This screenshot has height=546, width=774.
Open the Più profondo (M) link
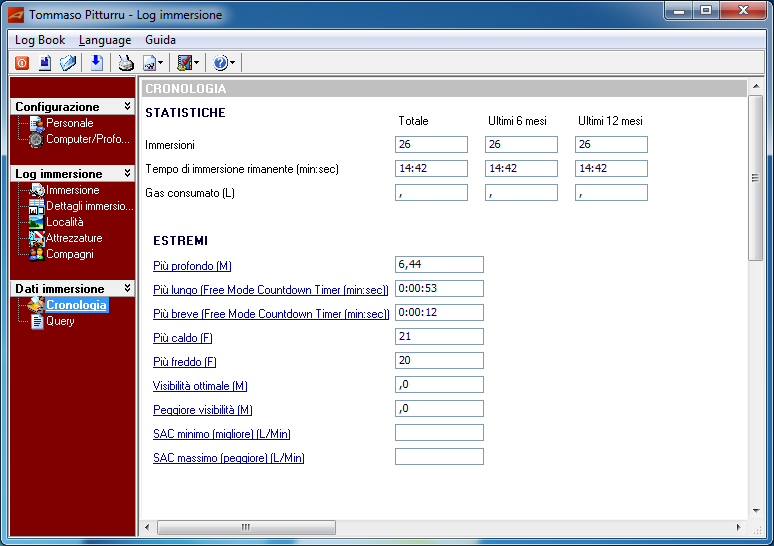[192, 266]
